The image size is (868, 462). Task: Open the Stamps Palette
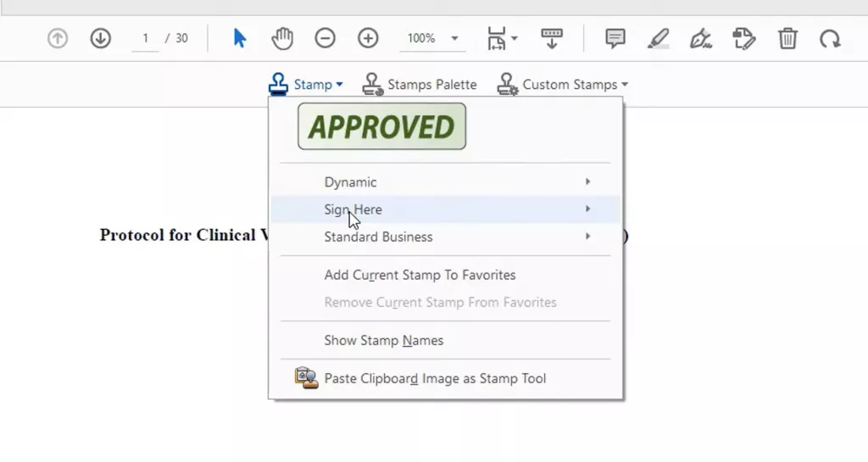click(420, 85)
